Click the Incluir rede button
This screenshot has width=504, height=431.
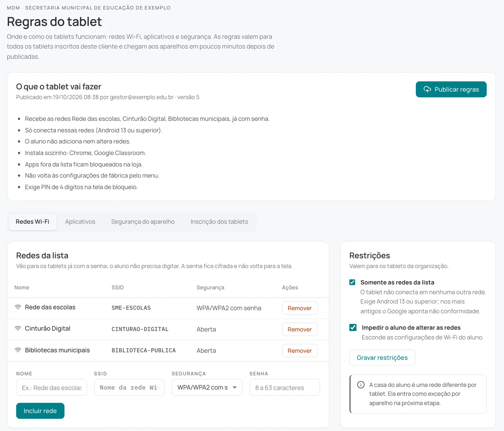[x=40, y=411]
